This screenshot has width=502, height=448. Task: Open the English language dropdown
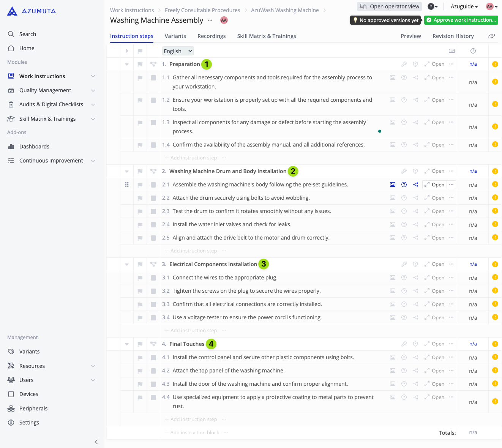178,51
